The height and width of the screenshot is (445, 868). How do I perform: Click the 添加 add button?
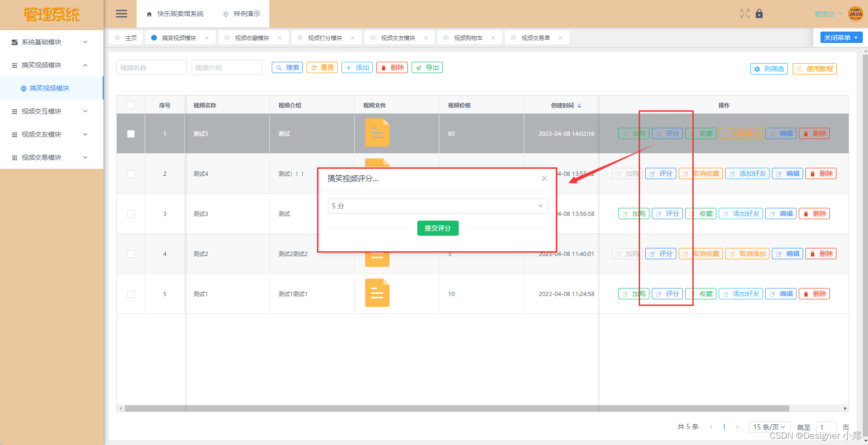click(357, 67)
